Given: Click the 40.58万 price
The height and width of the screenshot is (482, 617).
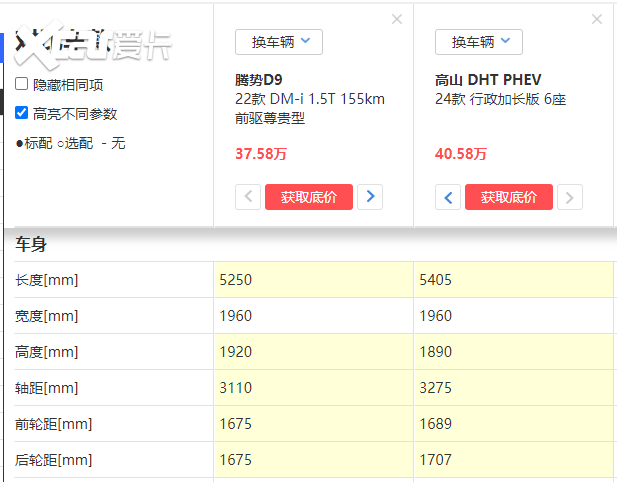Looking at the screenshot, I should pos(461,153).
